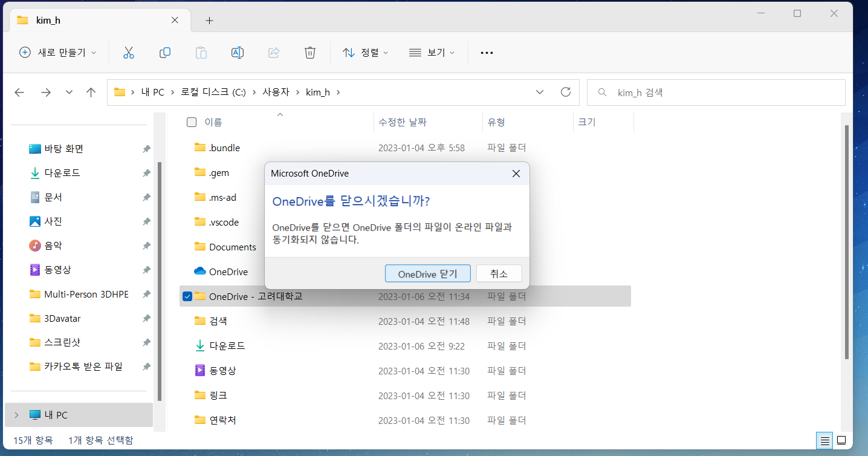Switch to details view icon in status bar
The height and width of the screenshot is (456, 868).
click(823, 440)
